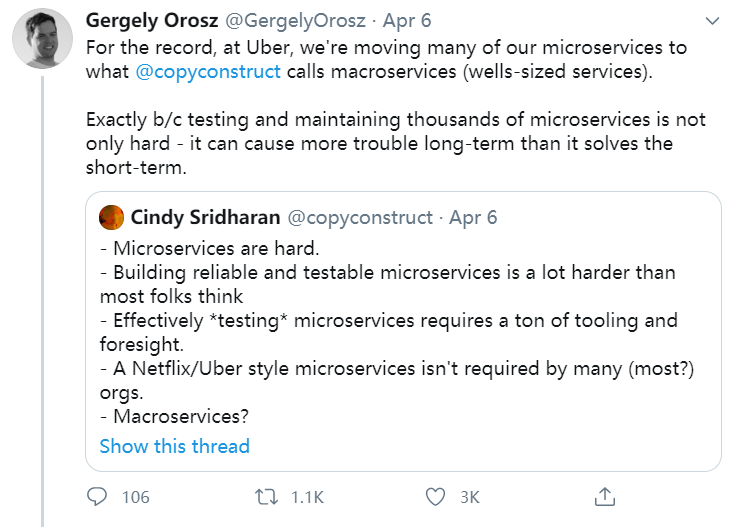Viewport: 733px width, 529px height.
Task: Click the quoted tweet's Apr 6 date
Action: click(x=473, y=217)
